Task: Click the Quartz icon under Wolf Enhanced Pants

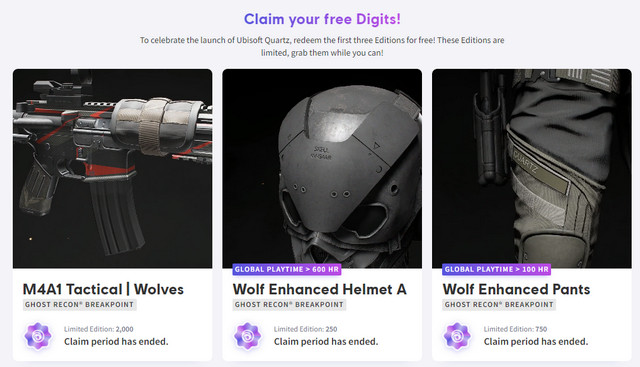Action: (x=457, y=336)
